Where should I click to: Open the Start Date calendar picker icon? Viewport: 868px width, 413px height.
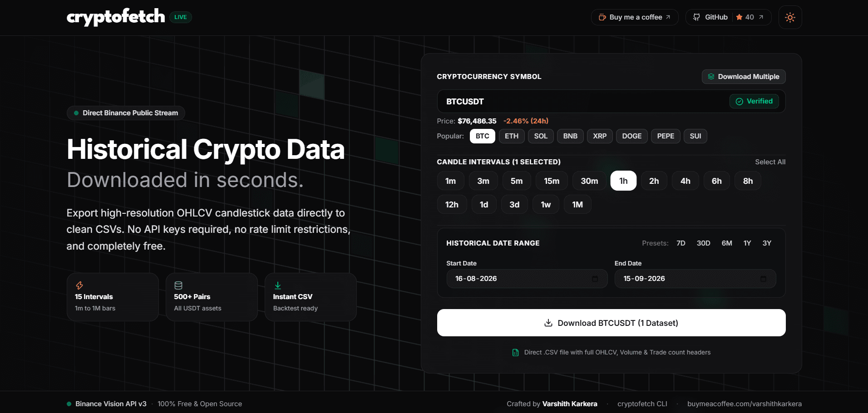595,279
